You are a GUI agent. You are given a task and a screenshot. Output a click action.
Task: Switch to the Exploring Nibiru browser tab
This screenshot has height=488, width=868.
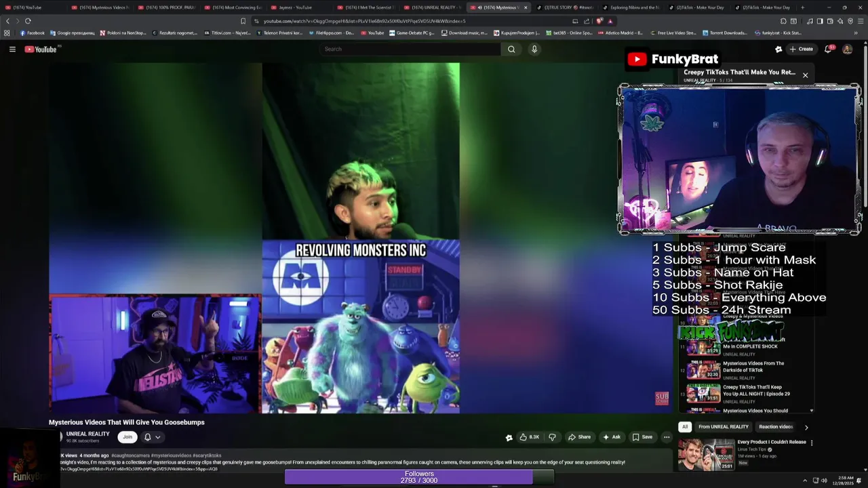pyautogui.click(x=632, y=7)
